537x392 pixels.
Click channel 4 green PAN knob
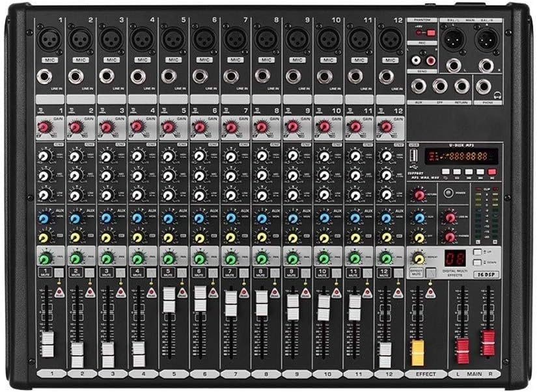click(138, 258)
